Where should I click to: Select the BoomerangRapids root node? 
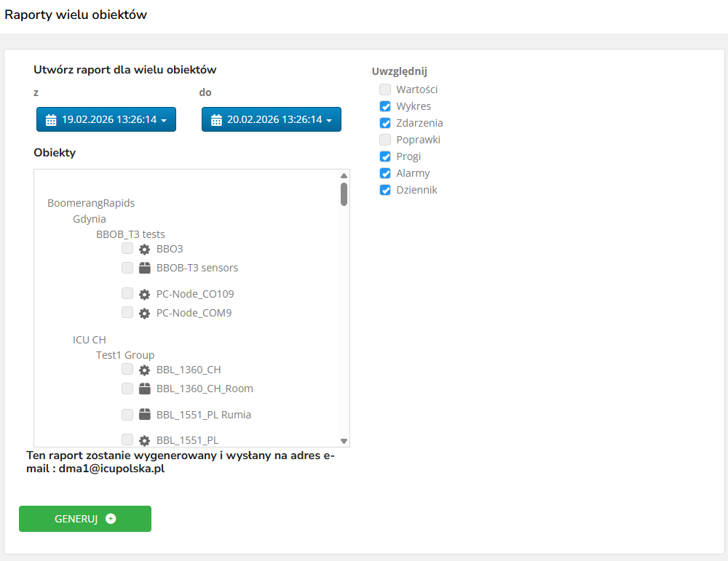[x=91, y=203]
